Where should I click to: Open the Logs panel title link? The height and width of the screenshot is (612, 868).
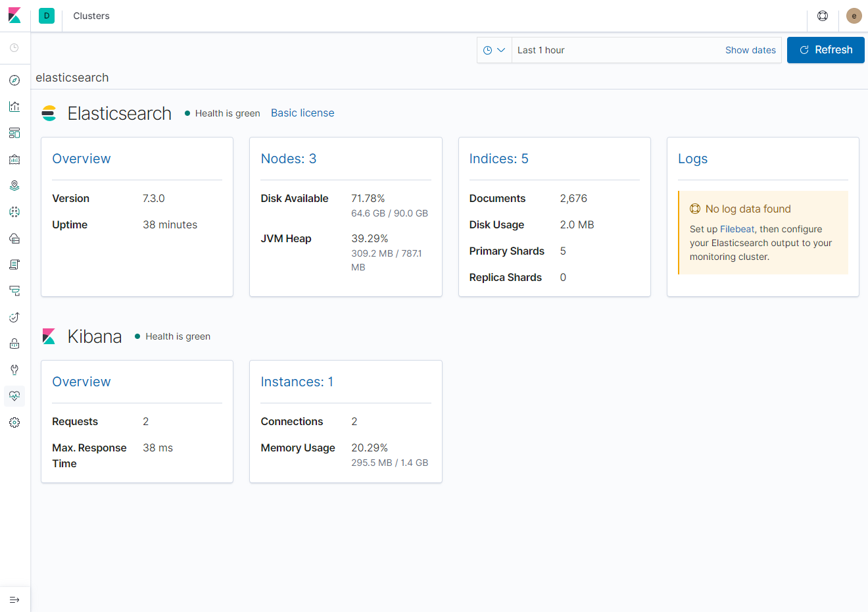click(x=692, y=159)
